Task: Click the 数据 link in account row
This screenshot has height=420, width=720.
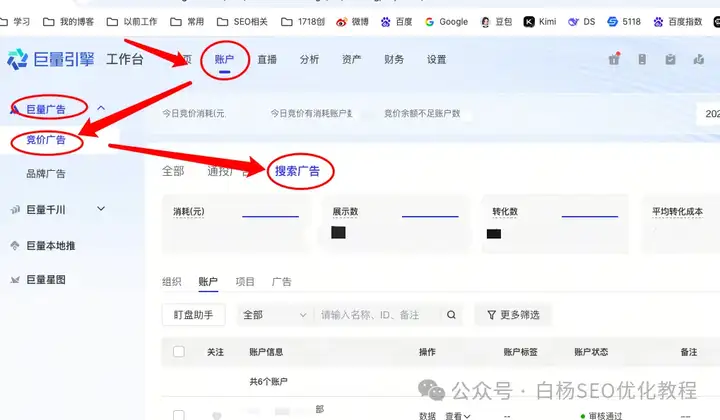Action: (428, 416)
